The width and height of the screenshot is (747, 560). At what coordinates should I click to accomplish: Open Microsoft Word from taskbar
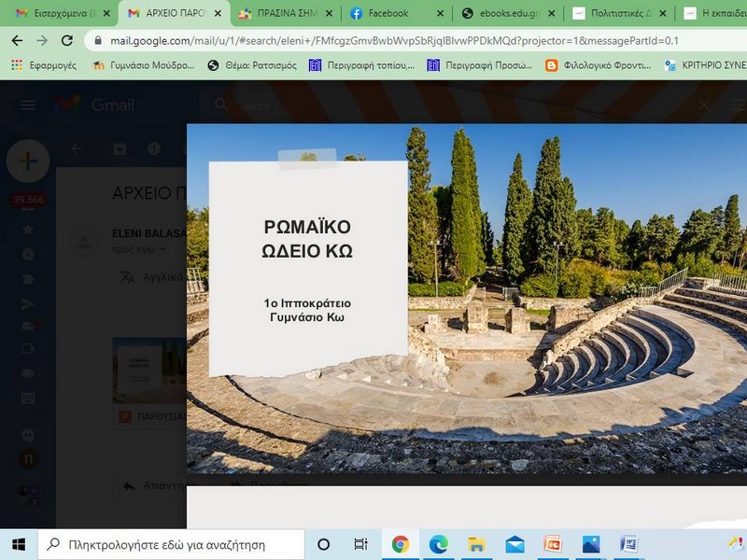point(628,544)
